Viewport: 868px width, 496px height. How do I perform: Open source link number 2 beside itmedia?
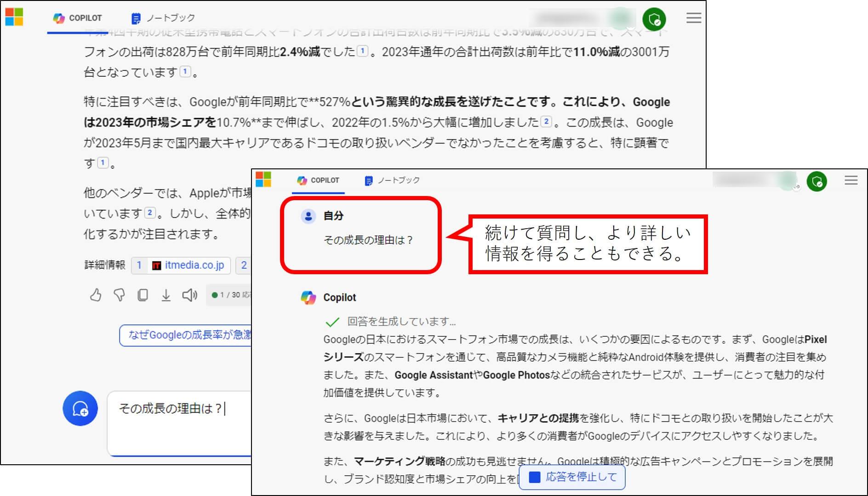click(x=244, y=265)
